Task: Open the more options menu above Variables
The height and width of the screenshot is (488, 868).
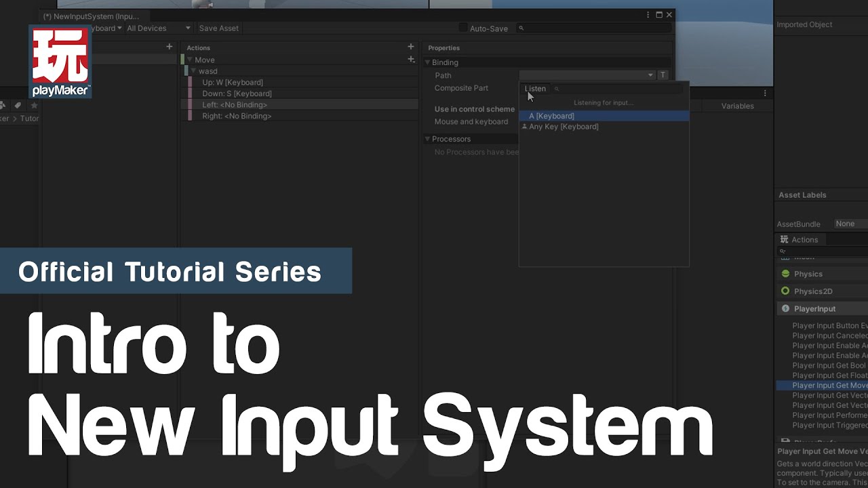Action: 765,94
